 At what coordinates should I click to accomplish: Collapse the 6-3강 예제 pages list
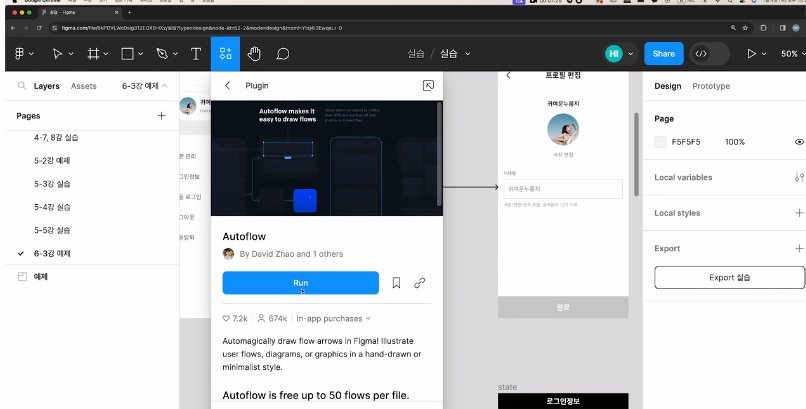tap(144, 86)
